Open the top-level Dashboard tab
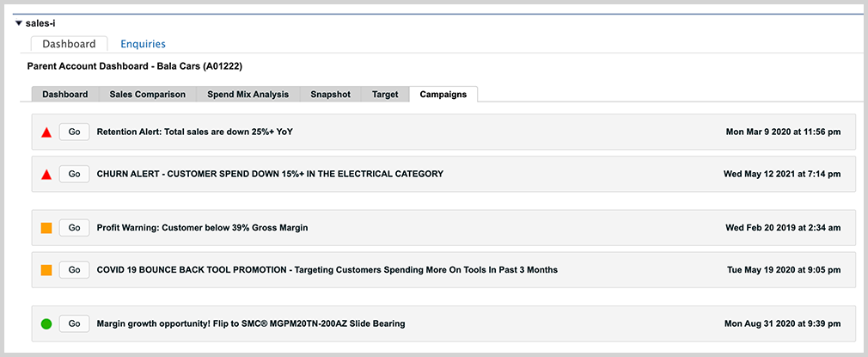Viewport: 868px width, 357px height. (69, 44)
